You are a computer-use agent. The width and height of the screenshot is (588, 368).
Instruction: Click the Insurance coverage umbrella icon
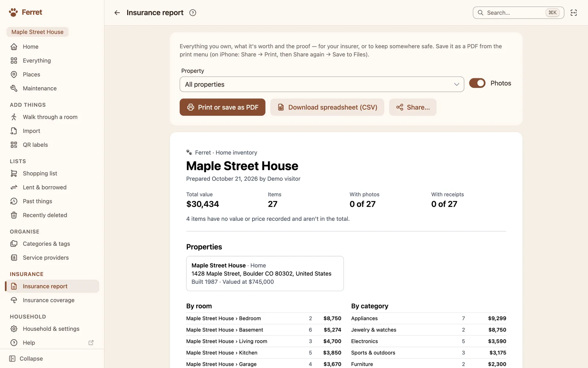click(14, 300)
